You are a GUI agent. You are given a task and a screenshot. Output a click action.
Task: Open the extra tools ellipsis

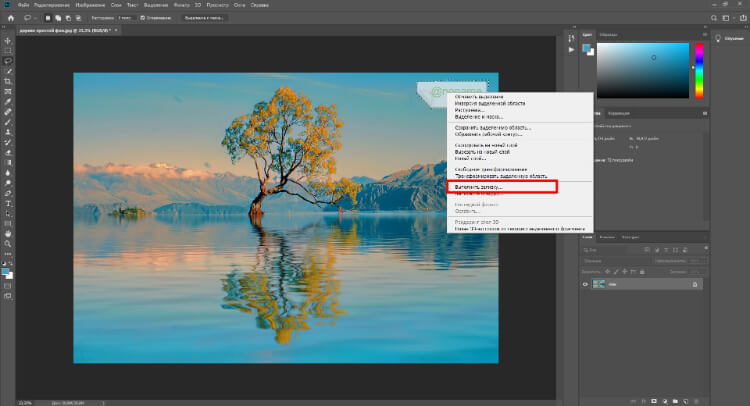pyautogui.click(x=8, y=254)
